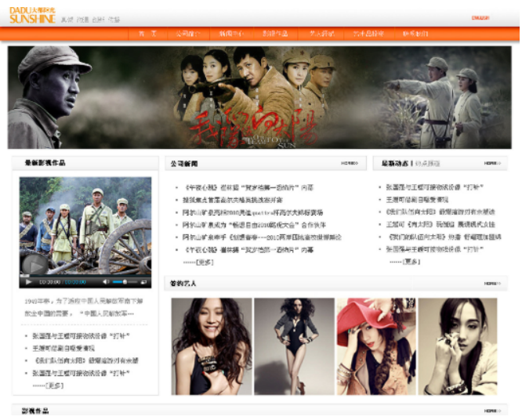Seek using the video progress bar
The width and height of the screenshot is (522, 420).
(85, 276)
